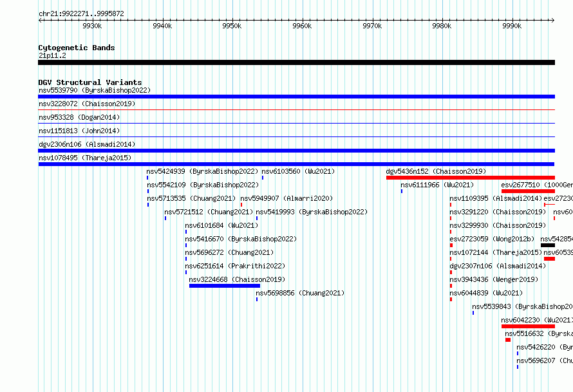The height and width of the screenshot is (392, 573).
Task: Select the nsv3228072 (Chaisson2019) variant label
Action: pos(87,104)
